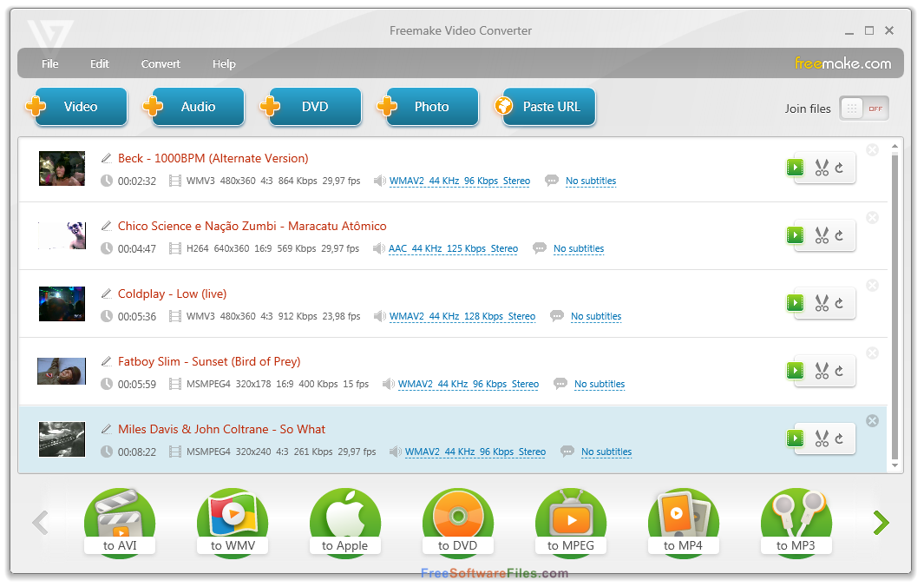Rename Beck - 1000BPM using pencil icon
The width and height of the screenshot is (924, 587).
[107, 158]
